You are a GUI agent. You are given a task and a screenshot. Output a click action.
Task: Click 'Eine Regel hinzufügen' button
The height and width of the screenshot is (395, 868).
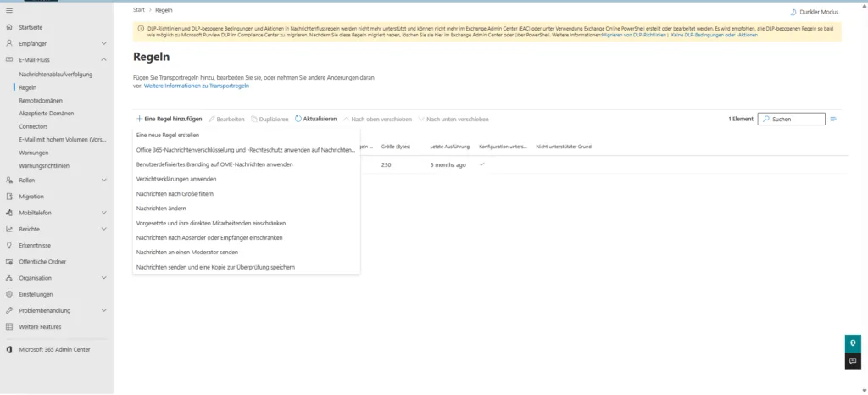[169, 119]
